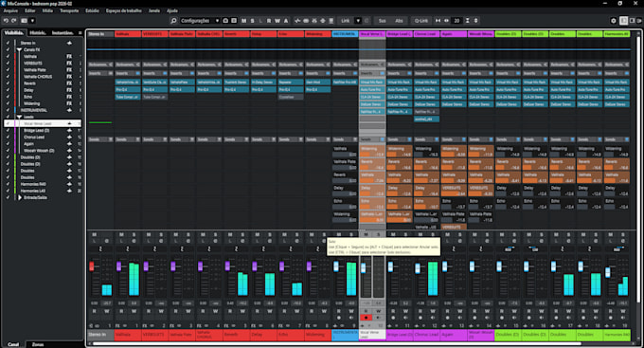644x348 pixels.
Task: Click the Link button
Action: [346, 21]
